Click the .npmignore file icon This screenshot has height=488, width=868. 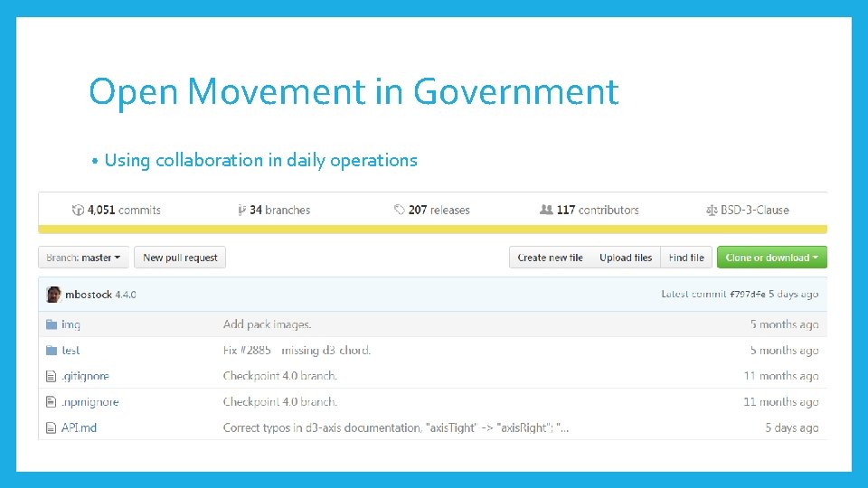click(51, 401)
